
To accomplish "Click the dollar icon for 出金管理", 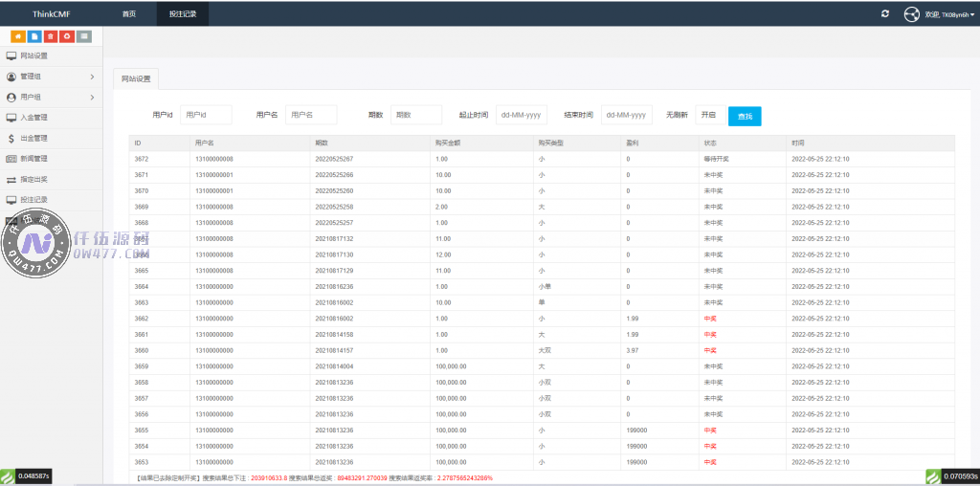I will click(x=11, y=138).
